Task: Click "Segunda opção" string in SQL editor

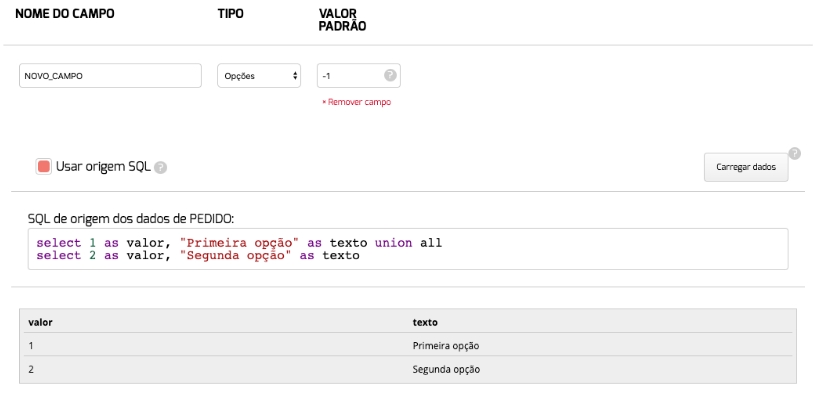Action: click(236, 256)
